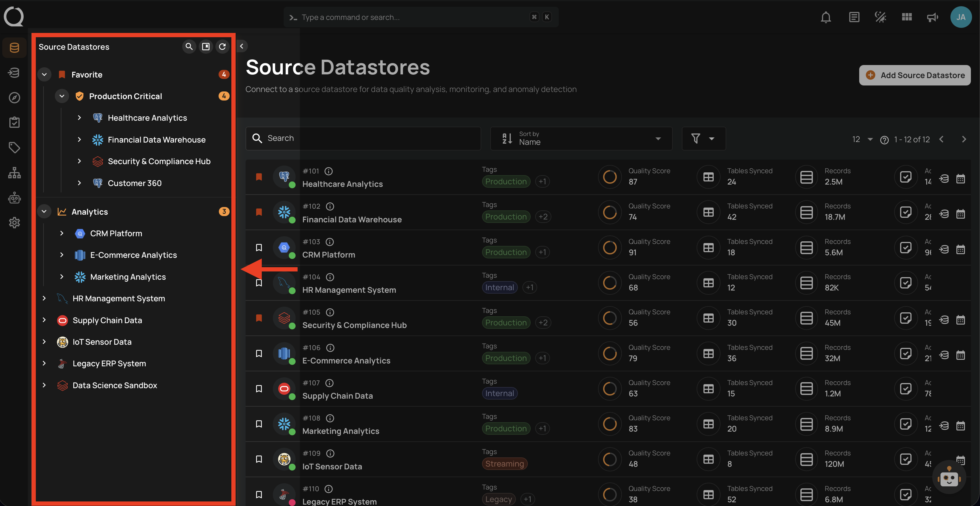Favorite the IoT Sensor Data entry

point(259,459)
